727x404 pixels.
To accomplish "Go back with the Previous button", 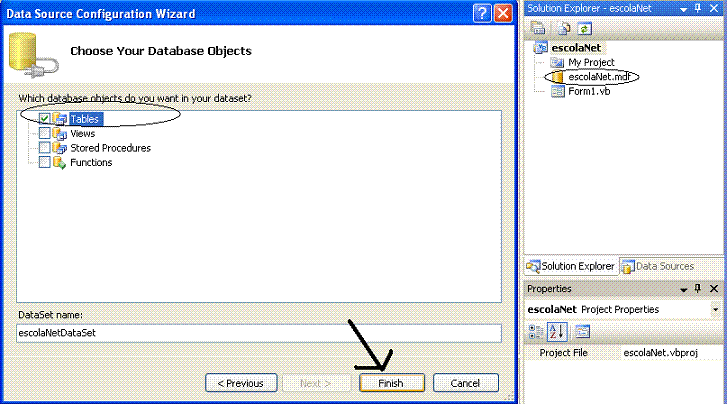I will 241,383.
